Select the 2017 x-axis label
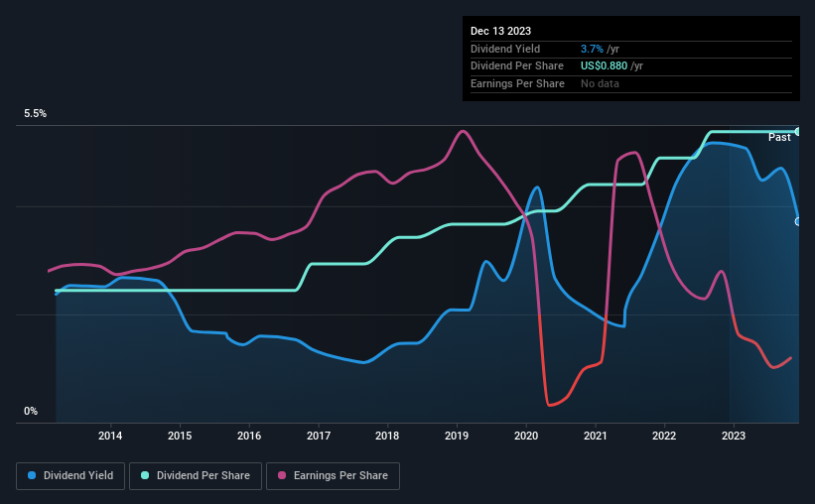Viewport: 815px width, 504px height. point(318,436)
